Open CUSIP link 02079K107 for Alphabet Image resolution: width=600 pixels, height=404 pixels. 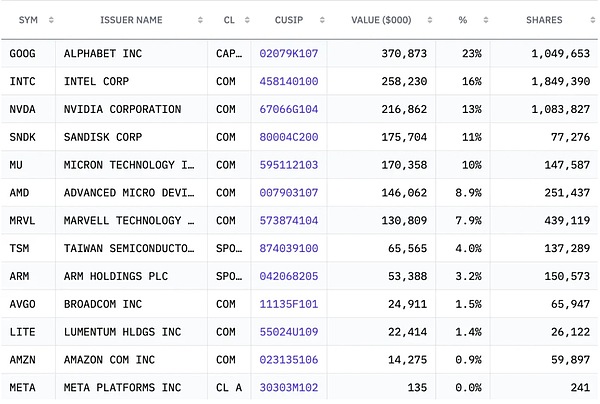[289, 54]
